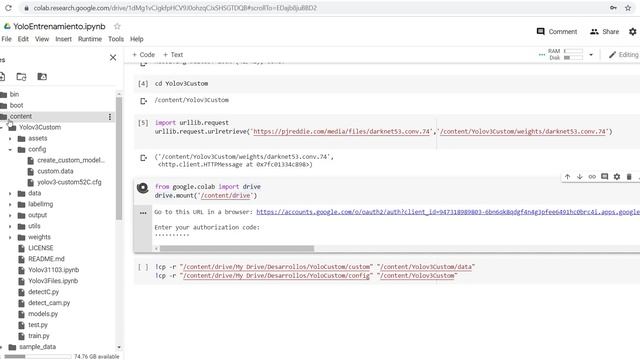Collapse the config folder
The height and width of the screenshot is (360, 640).
click(10, 150)
